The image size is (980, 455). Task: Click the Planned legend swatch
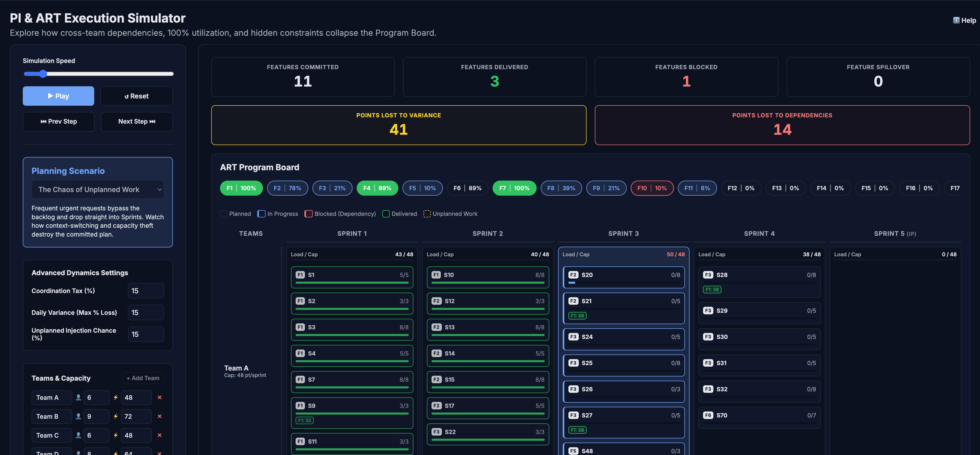point(224,214)
